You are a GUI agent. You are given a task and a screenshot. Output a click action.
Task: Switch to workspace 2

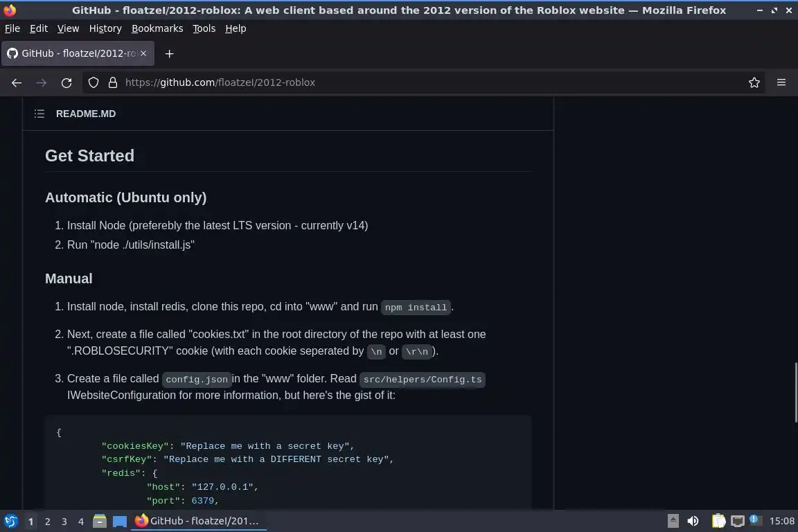click(x=47, y=522)
